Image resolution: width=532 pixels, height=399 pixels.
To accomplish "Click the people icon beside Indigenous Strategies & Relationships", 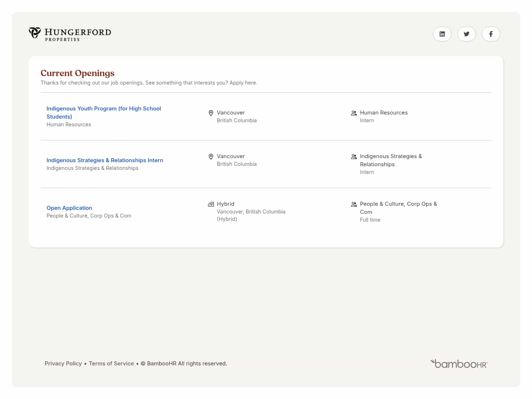I will [x=354, y=157].
